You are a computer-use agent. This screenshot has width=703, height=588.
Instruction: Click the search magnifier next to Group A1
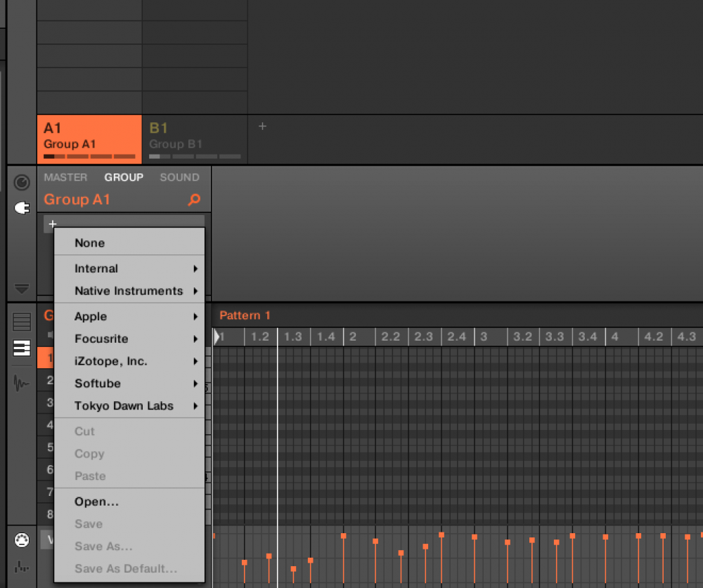click(x=194, y=200)
